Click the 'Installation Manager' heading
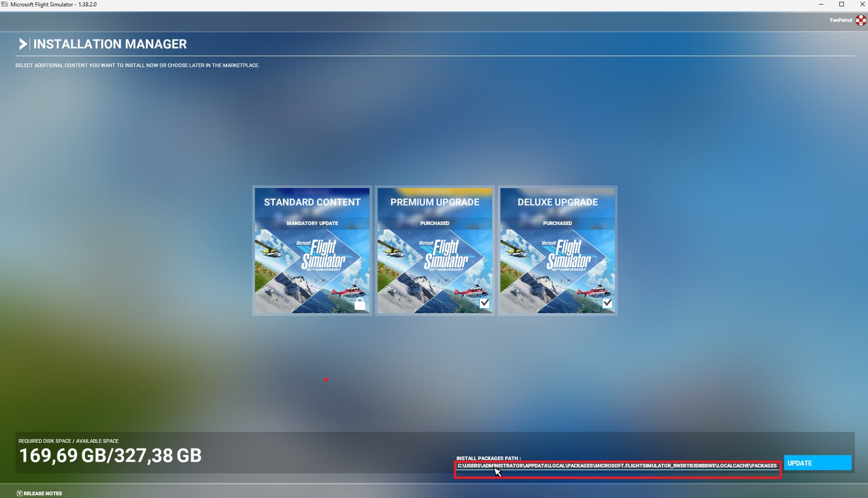868x498 pixels. click(x=110, y=44)
